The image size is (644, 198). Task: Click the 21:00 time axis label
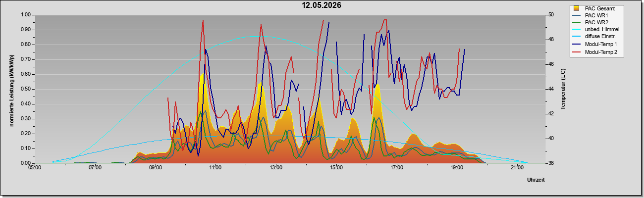pos(517,168)
